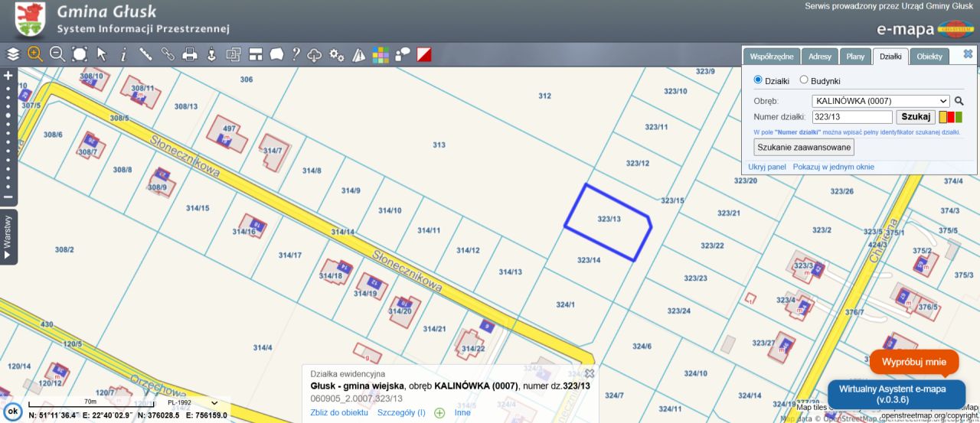
Task: Click the street view pegman icon
Action: (x=212, y=54)
